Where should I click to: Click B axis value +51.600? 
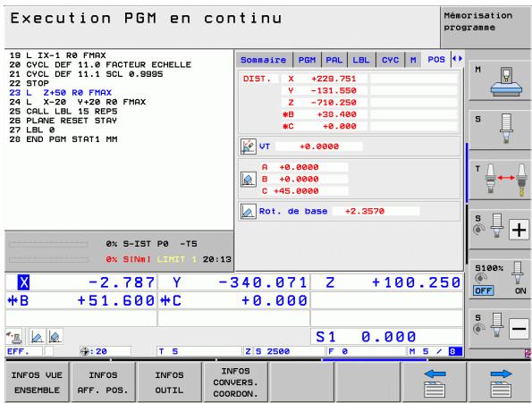click(x=116, y=300)
